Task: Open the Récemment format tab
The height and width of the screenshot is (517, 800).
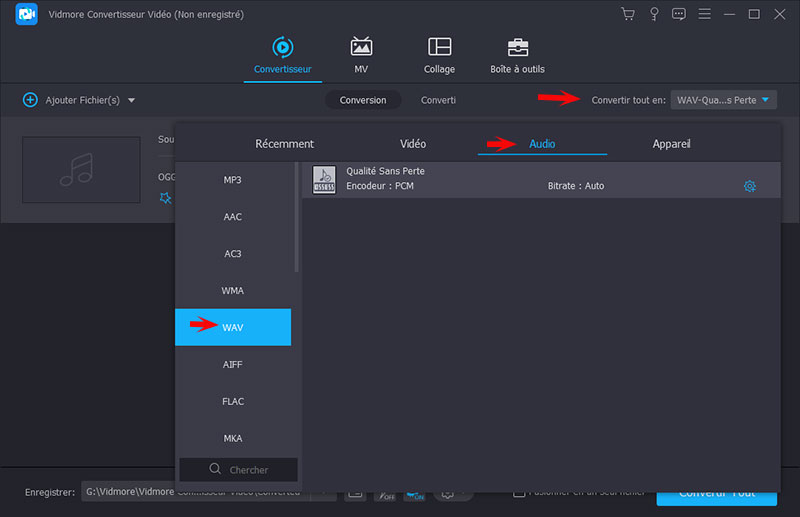Action: pos(284,144)
